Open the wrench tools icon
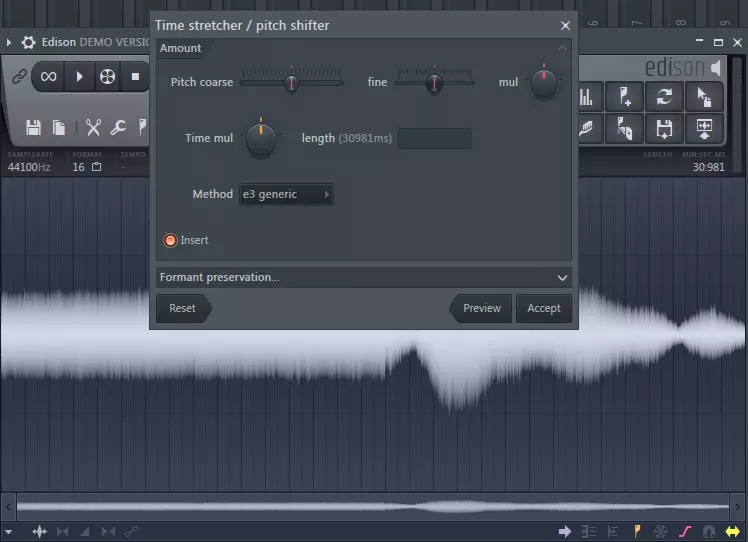Screen dimensions: 748x542 [x=118, y=127]
